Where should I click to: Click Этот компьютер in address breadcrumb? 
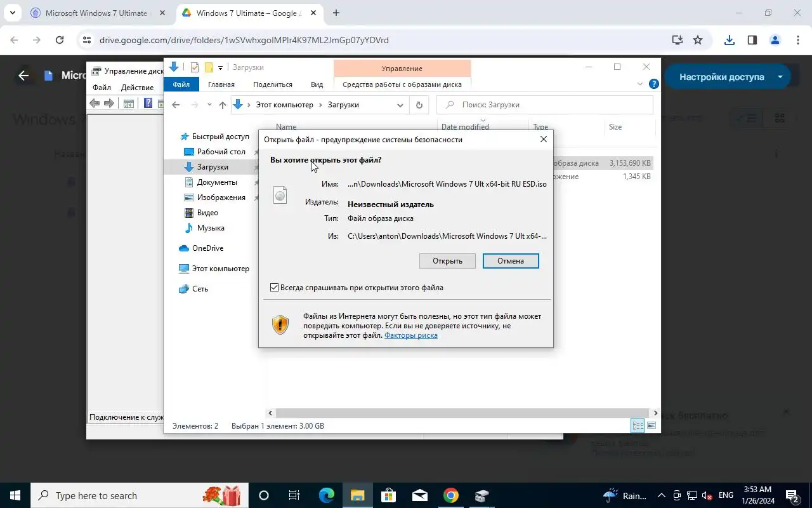coord(284,105)
